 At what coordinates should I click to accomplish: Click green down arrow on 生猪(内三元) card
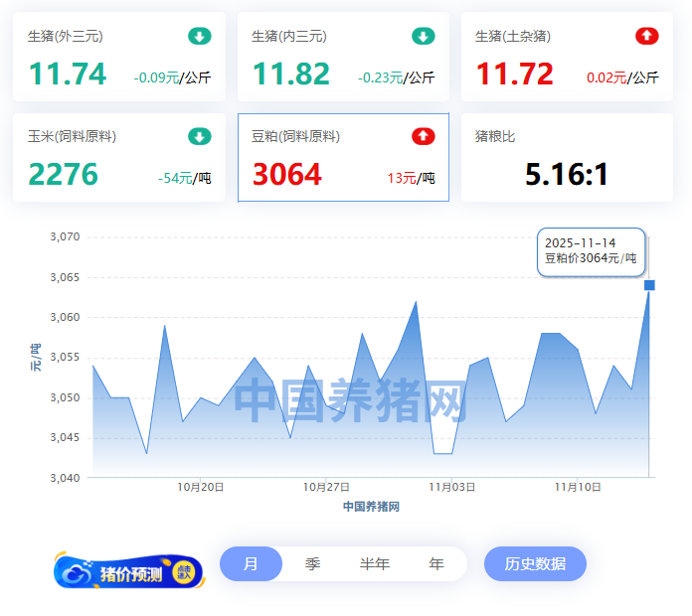[424, 37]
